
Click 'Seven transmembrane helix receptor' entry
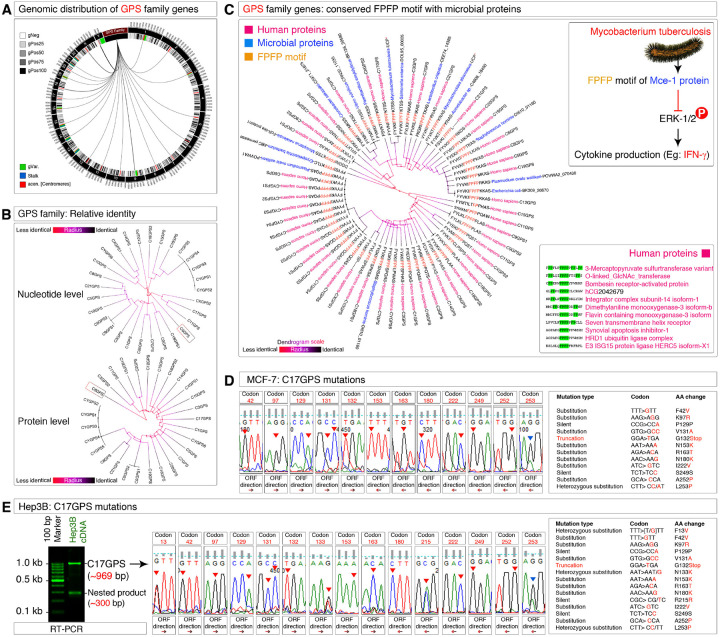click(x=638, y=322)
